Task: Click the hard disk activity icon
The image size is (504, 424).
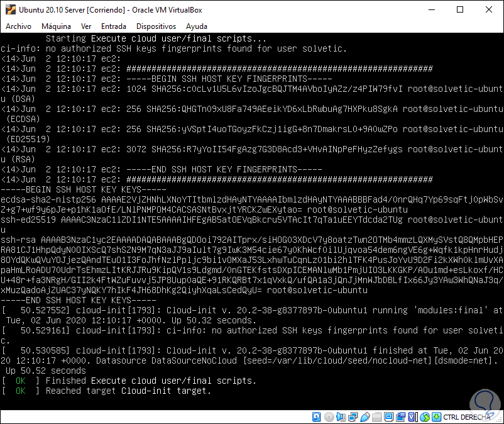Action: (316, 417)
